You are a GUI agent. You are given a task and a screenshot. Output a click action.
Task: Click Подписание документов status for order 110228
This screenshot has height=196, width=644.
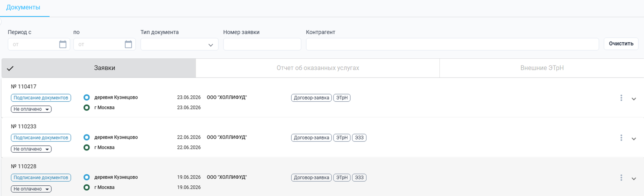(41, 178)
